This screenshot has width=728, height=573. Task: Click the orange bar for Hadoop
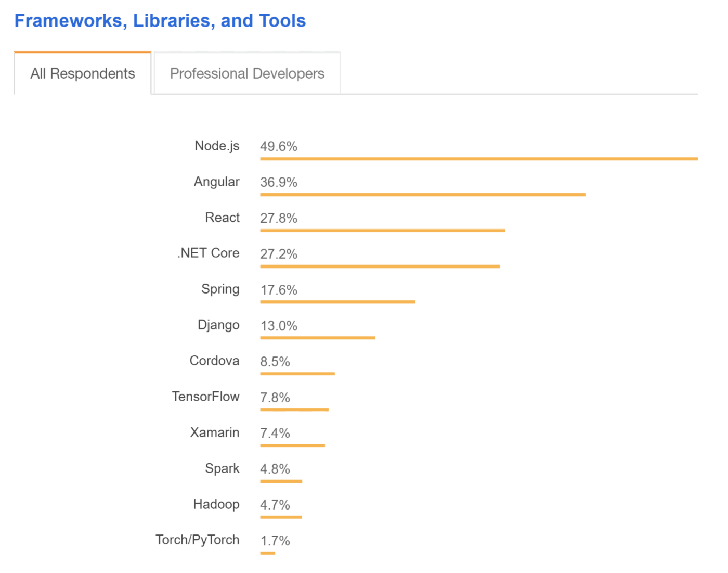(281, 517)
